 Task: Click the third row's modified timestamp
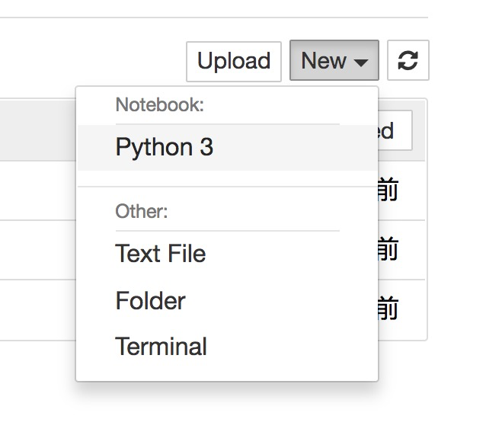[388, 309]
